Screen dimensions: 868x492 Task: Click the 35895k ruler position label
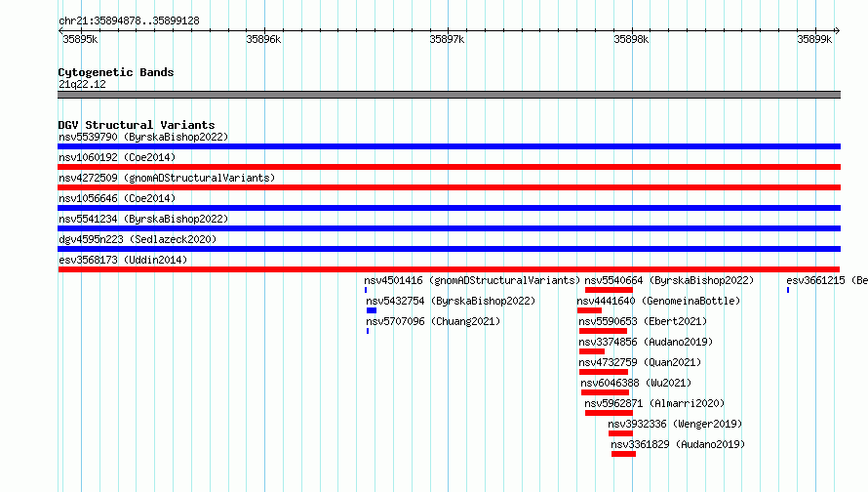pyautogui.click(x=80, y=39)
